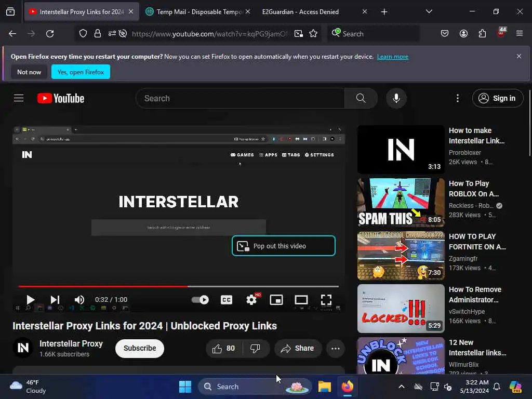Open How to make Interstellar Link video thumbnail
The width and height of the screenshot is (532, 399).
[x=401, y=150]
